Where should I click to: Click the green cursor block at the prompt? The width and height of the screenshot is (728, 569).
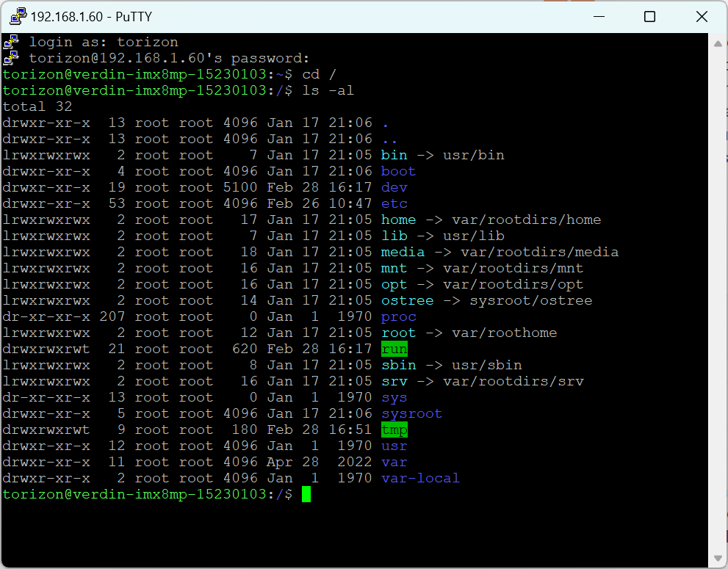coord(306,494)
